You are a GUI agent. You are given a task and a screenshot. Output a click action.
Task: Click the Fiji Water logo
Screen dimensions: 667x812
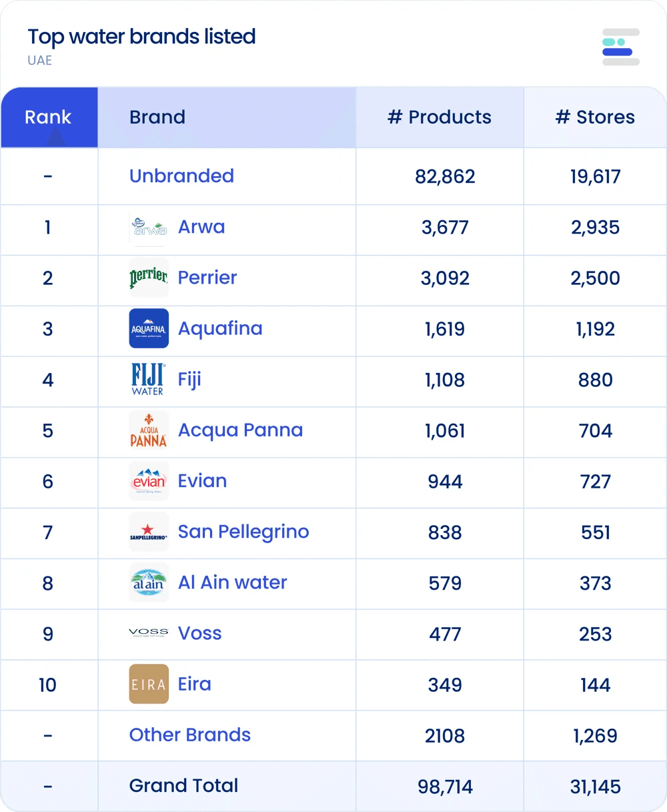coord(149,379)
